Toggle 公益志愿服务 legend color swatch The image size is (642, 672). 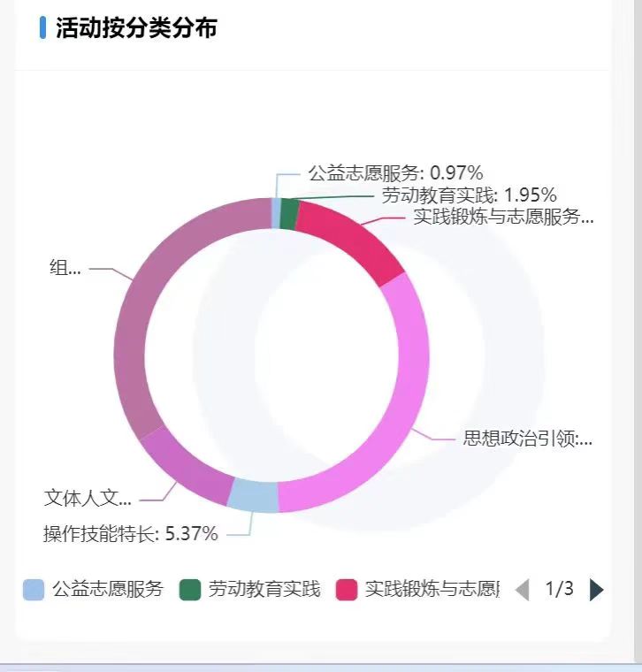click(34, 590)
